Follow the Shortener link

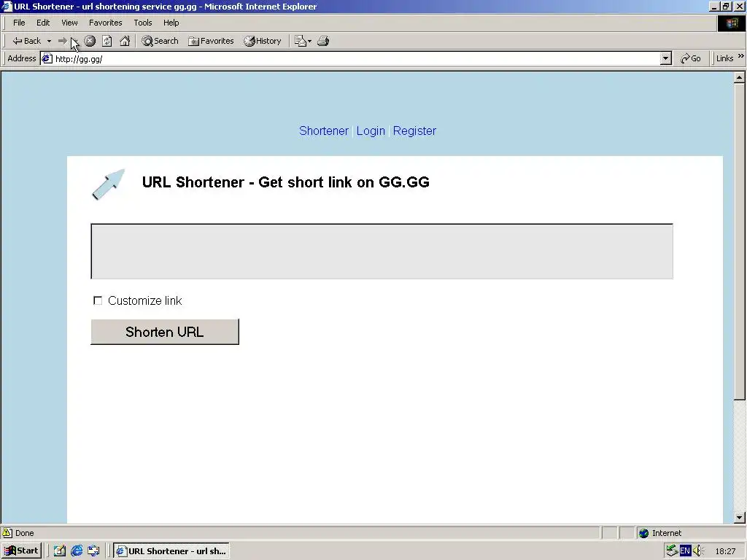323,131
